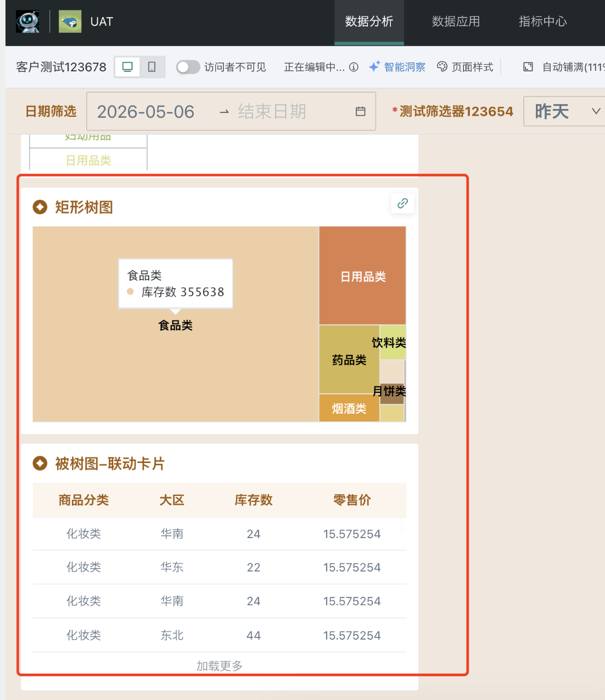Select the 药品类 treemap block
605x700 pixels.
click(349, 360)
